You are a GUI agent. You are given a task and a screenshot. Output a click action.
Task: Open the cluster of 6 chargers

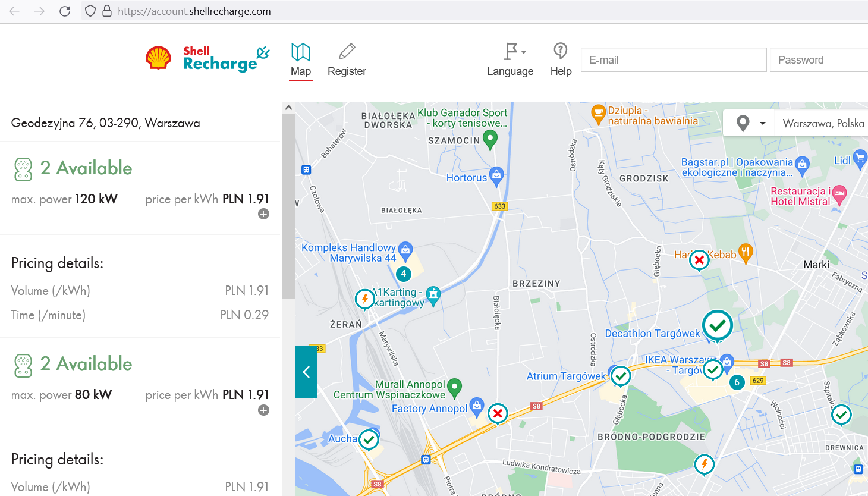[737, 382]
